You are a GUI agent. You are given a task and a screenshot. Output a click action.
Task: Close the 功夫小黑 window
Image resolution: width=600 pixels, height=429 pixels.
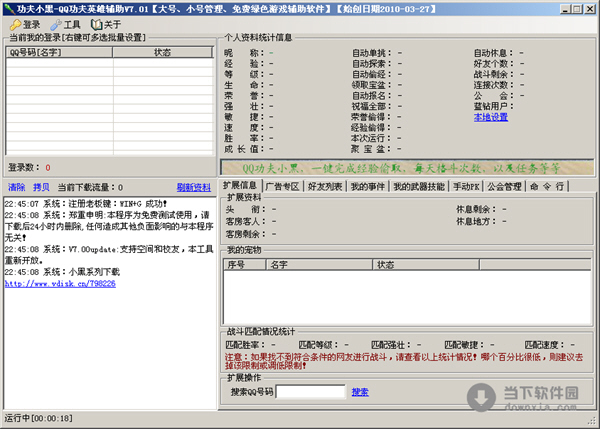click(590, 9)
